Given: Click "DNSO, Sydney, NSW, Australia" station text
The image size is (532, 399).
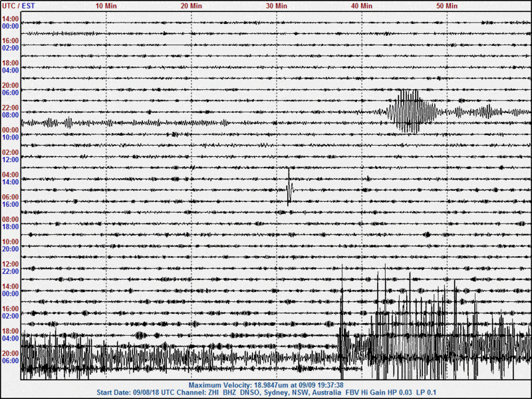Looking at the screenshot, I should 291,392.
